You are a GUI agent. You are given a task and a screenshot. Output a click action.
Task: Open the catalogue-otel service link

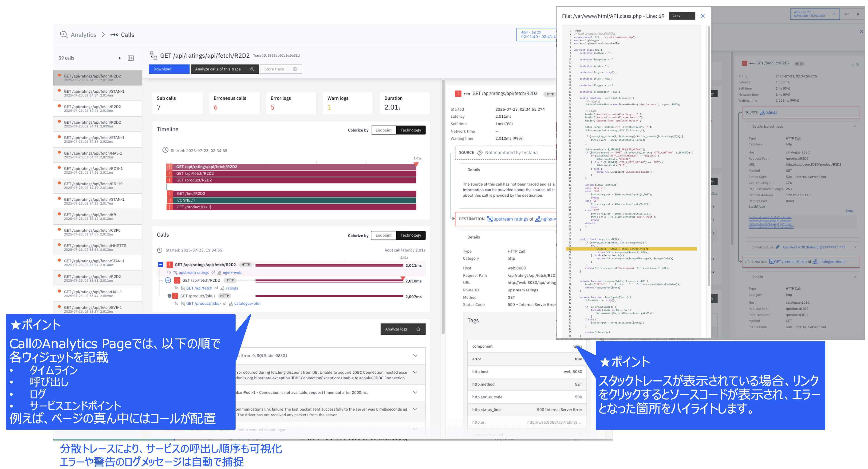pyautogui.click(x=247, y=303)
